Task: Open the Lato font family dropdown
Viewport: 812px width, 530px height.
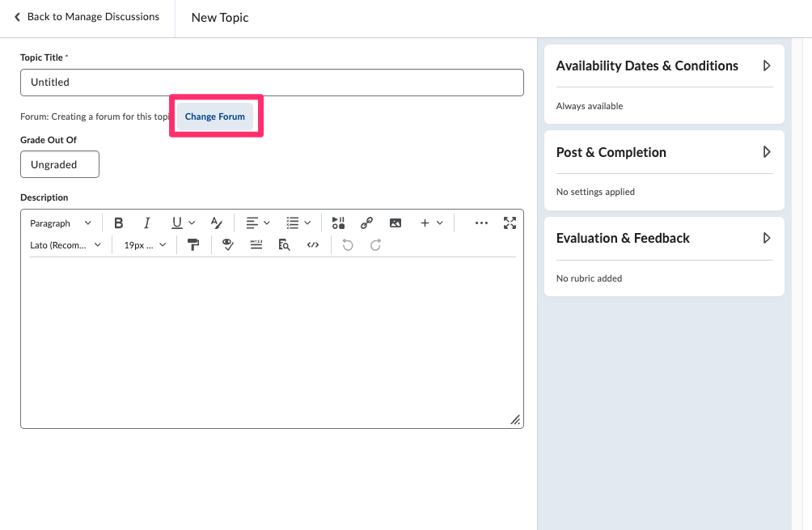Action: tap(66, 245)
